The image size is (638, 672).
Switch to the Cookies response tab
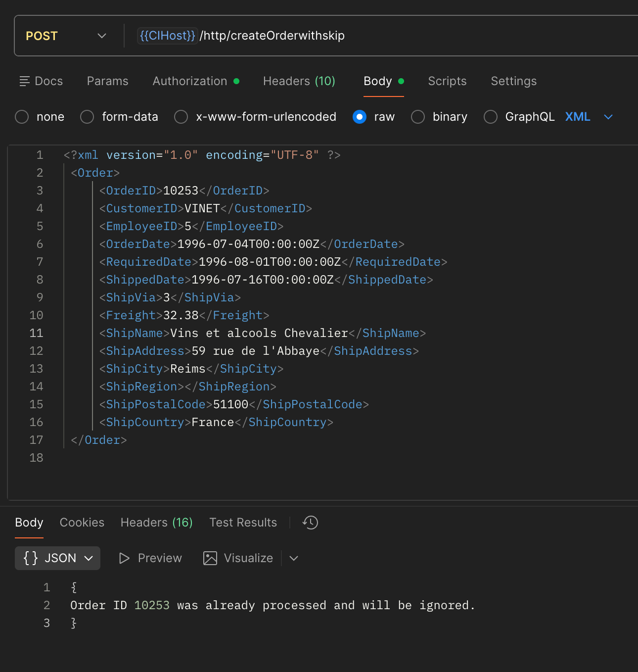[x=82, y=522]
